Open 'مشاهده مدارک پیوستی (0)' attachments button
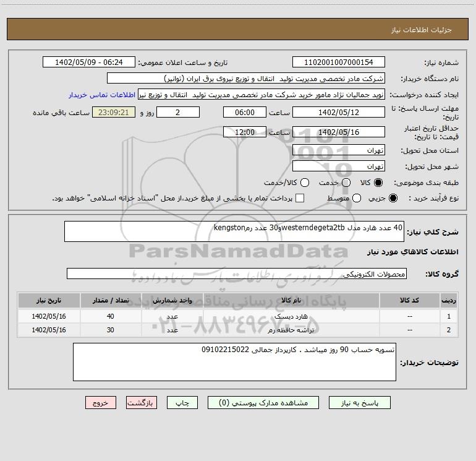This screenshot has height=461, width=476. click(x=263, y=403)
